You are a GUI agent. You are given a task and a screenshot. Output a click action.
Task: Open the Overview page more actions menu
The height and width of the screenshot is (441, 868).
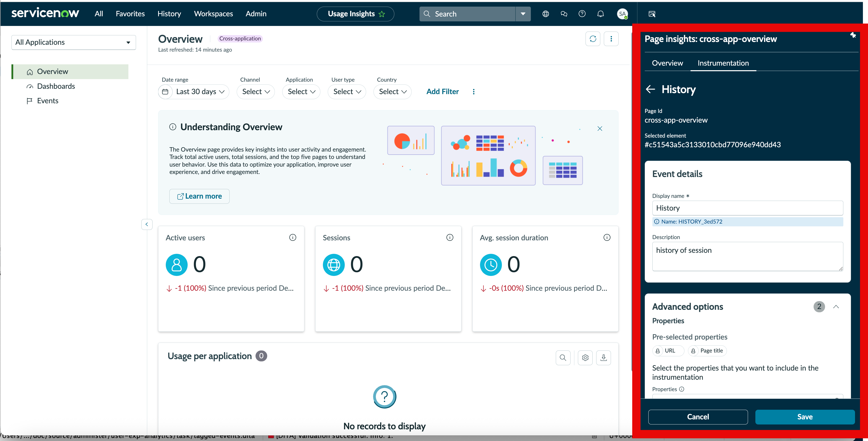(611, 39)
